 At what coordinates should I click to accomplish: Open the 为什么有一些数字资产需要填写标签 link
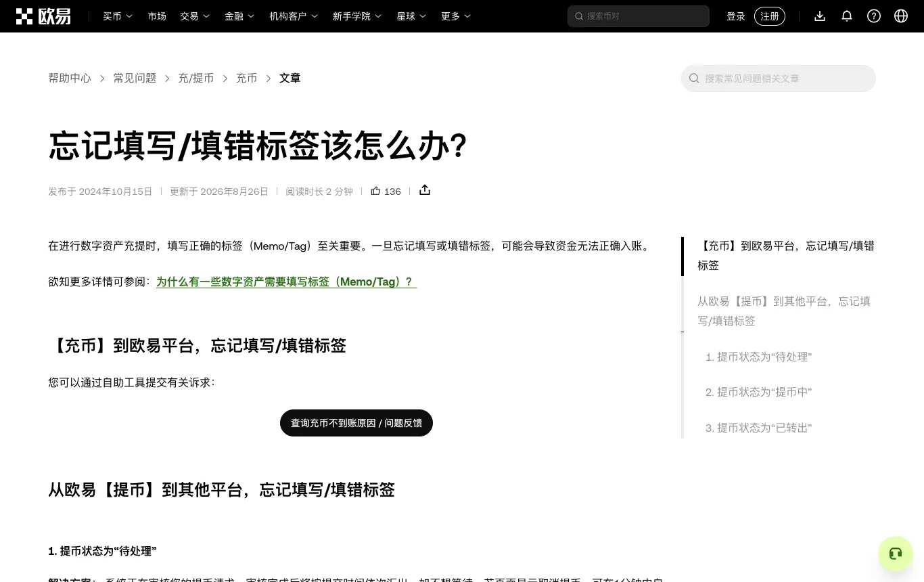[286, 282]
